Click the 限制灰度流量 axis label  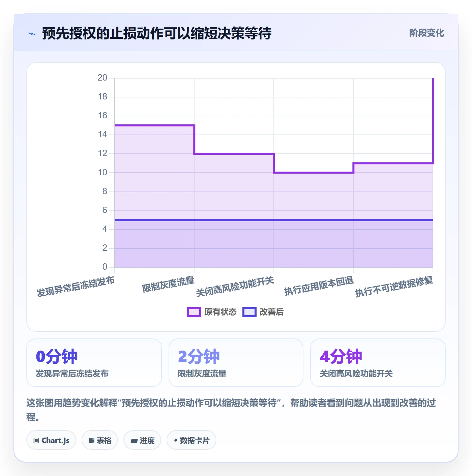point(168,285)
